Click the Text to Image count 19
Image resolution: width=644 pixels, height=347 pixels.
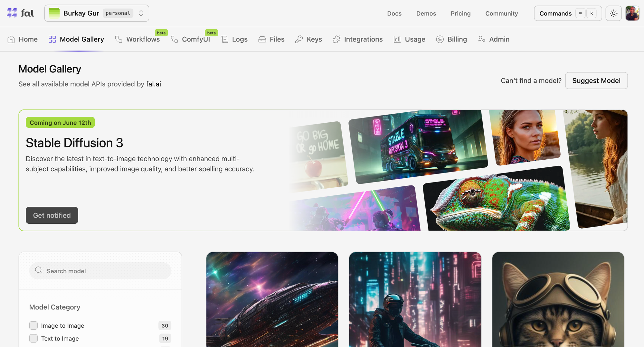tap(165, 338)
